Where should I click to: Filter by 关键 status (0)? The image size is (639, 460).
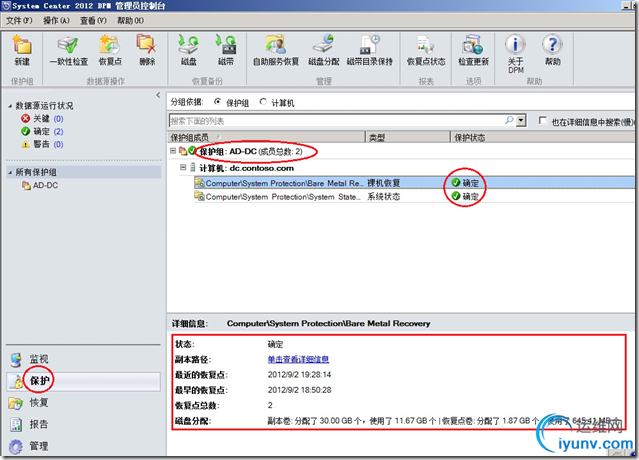click(x=42, y=119)
